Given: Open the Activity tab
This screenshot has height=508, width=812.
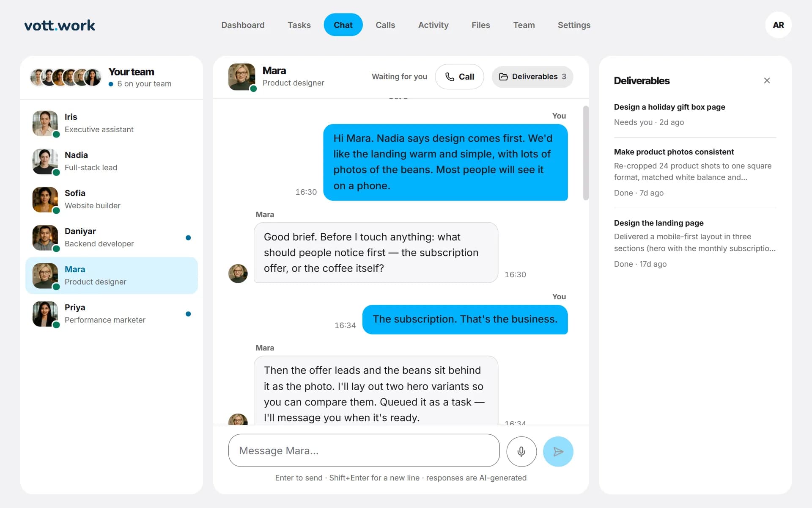Looking at the screenshot, I should 433,25.
